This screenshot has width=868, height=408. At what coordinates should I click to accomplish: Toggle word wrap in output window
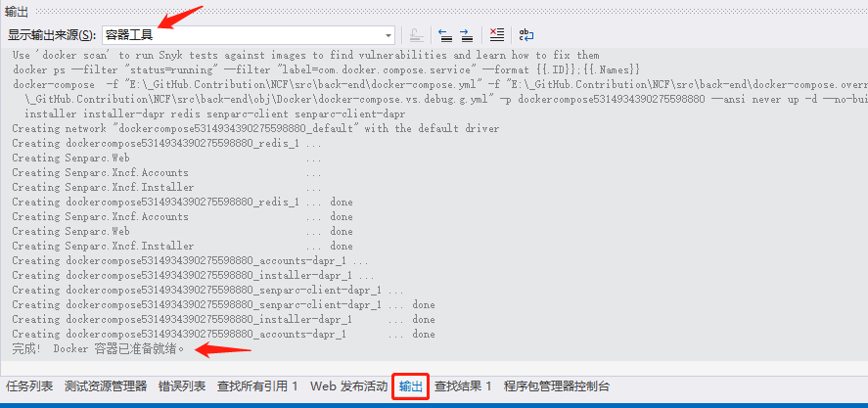[525, 35]
